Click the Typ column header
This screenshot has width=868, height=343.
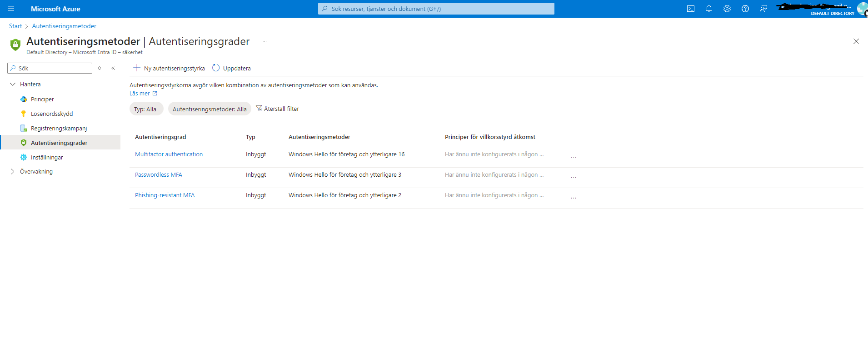click(x=250, y=137)
